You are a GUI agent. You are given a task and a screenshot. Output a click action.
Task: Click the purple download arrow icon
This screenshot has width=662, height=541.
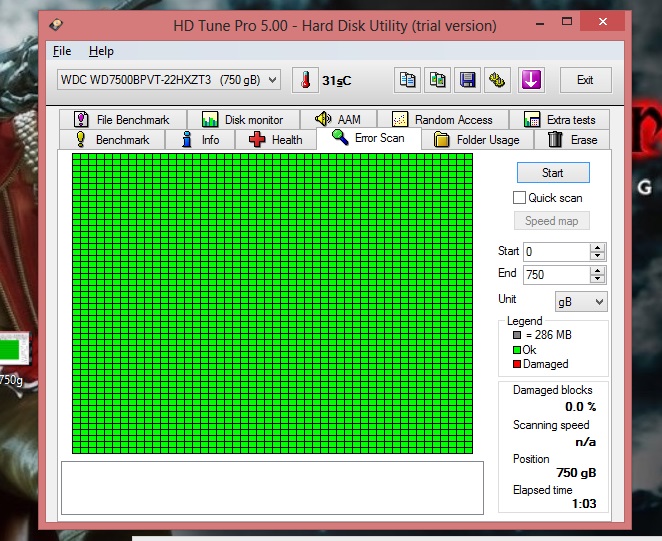pyautogui.click(x=530, y=80)
